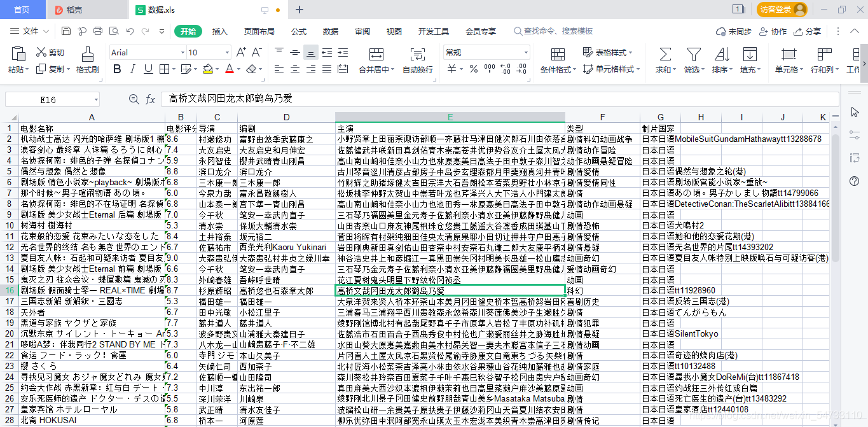Click the AutoSum (求和) sigma icon

pyautogui.click(x=665, y=54)
